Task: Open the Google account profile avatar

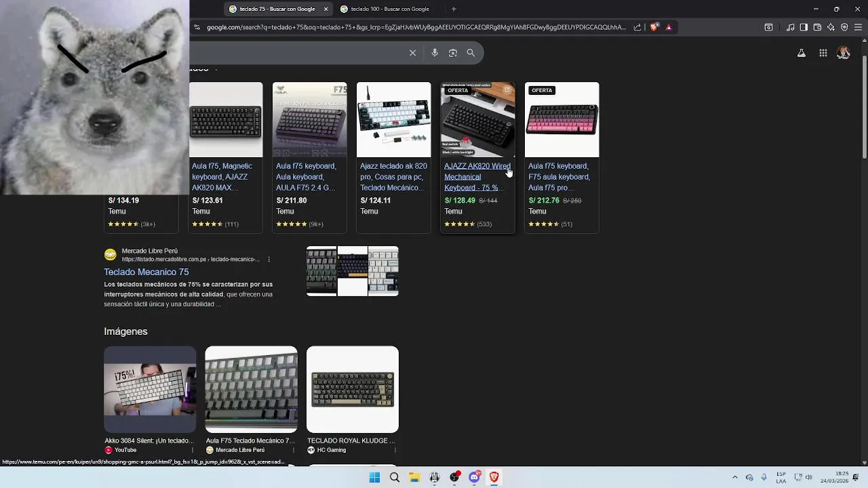Action: (844, 53)
